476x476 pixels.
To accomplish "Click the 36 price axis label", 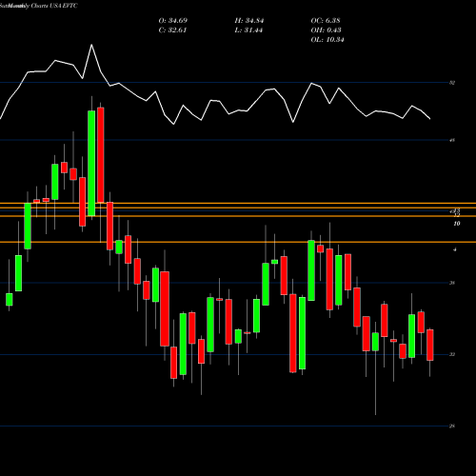I will (452, 283).
